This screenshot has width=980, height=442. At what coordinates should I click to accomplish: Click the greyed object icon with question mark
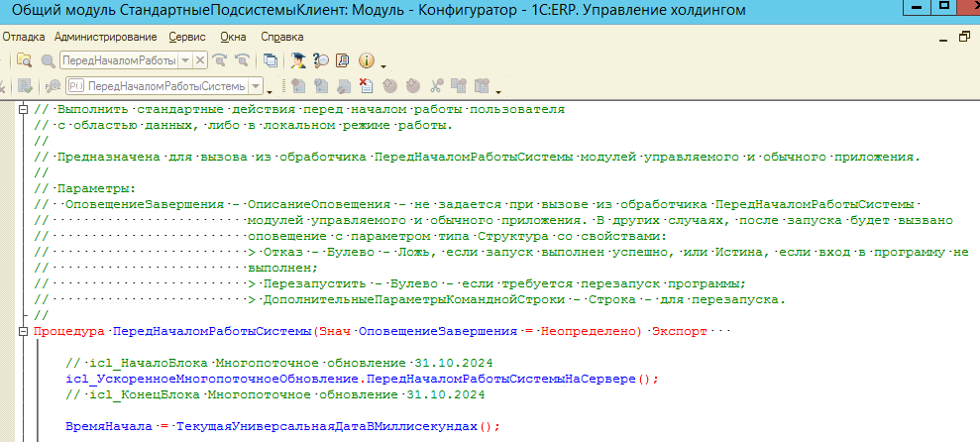321,85
